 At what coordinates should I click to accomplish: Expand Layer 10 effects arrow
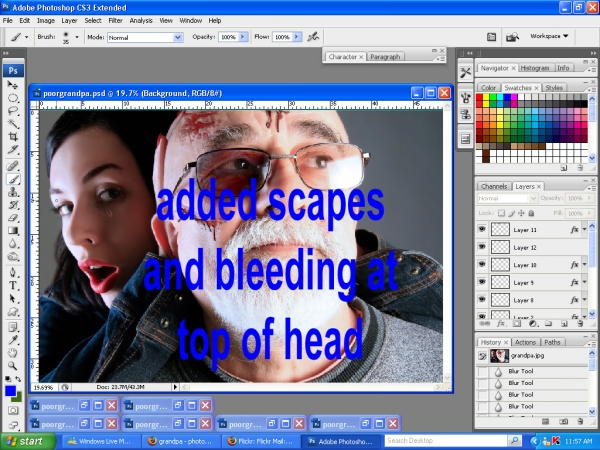tap(584, 265)
